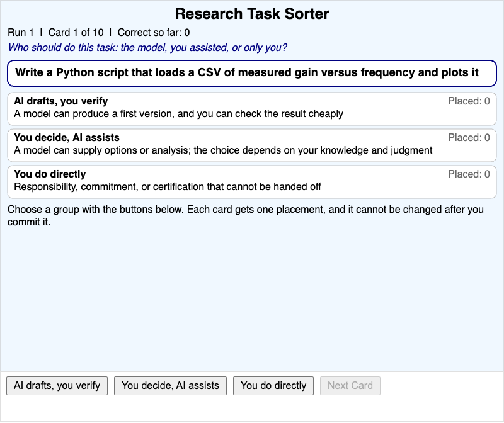Click the 'Choose a group with the buttons' instructions

point(246,215)
